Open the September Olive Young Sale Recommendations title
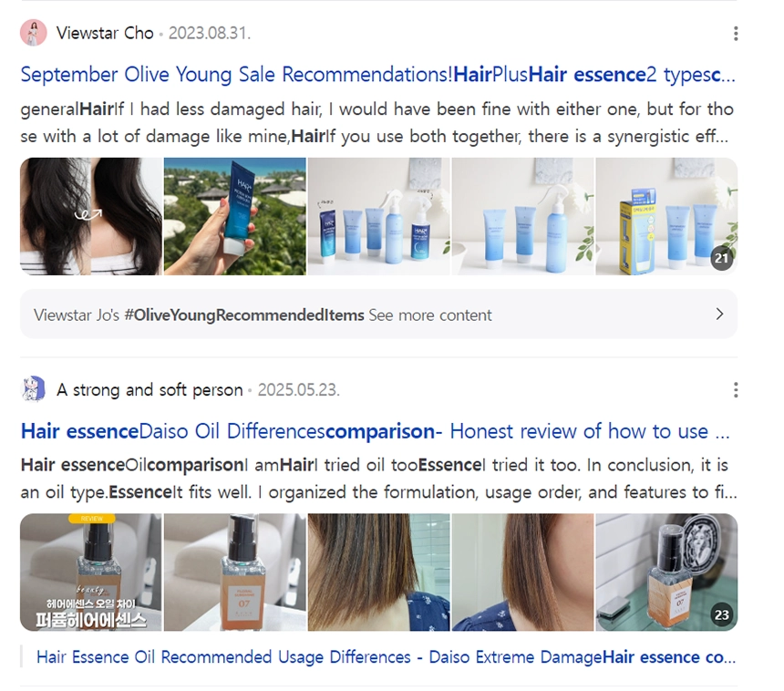This screenshot has width=784, height=691. (x=378, y=75)
